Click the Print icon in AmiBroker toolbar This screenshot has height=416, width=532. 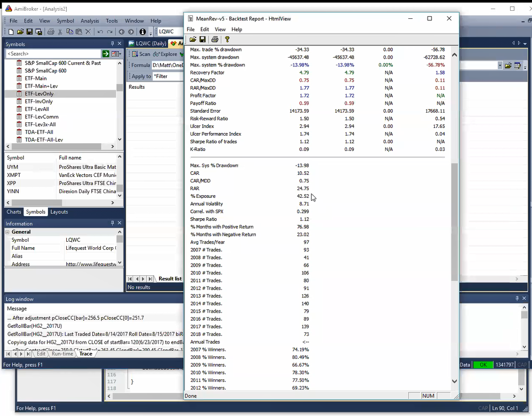[51, 32]
